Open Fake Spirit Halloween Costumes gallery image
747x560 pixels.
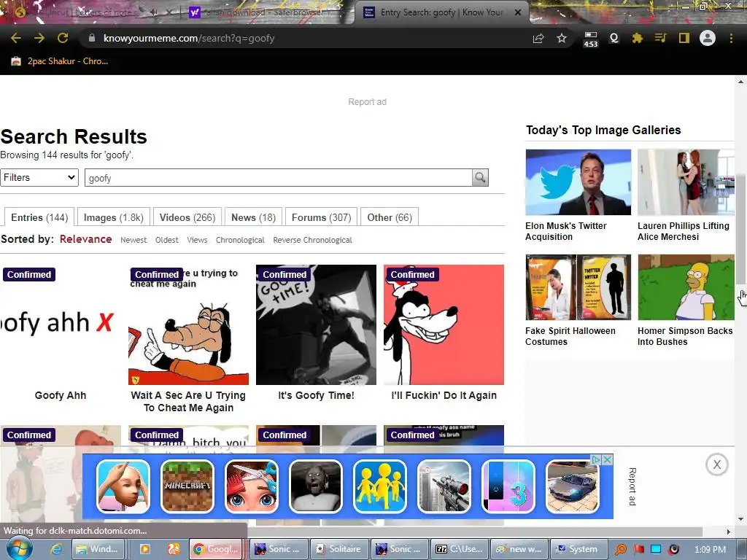tap(578, 287)
